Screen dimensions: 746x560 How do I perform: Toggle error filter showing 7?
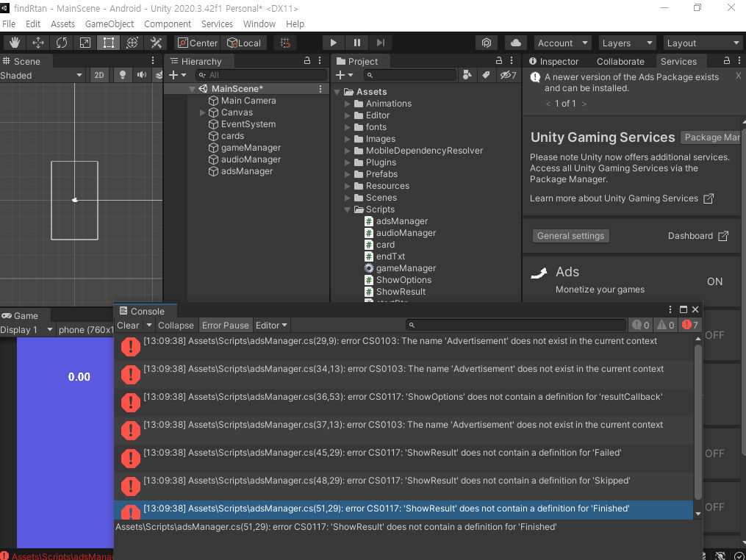pyautogui.click(x=690, y=326)
